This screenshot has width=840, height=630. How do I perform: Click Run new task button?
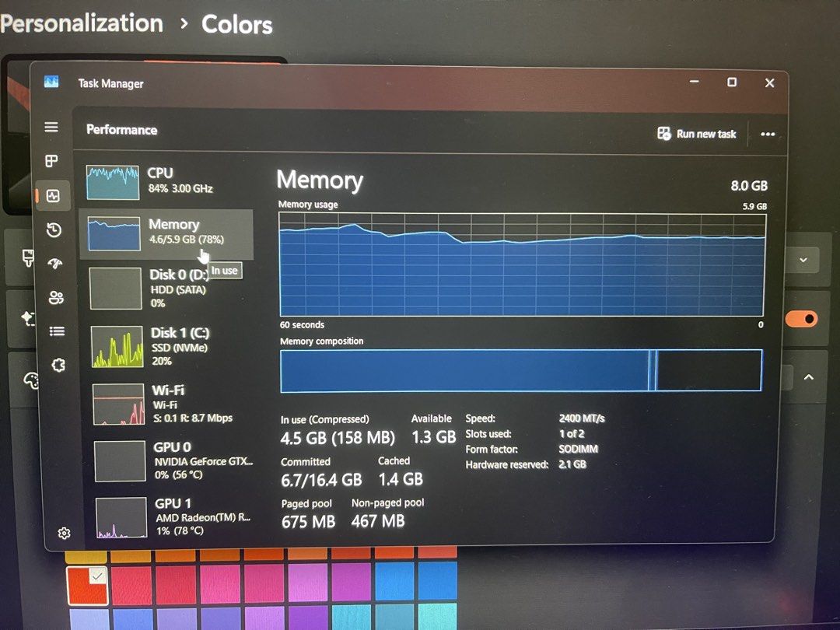(697, 134)
